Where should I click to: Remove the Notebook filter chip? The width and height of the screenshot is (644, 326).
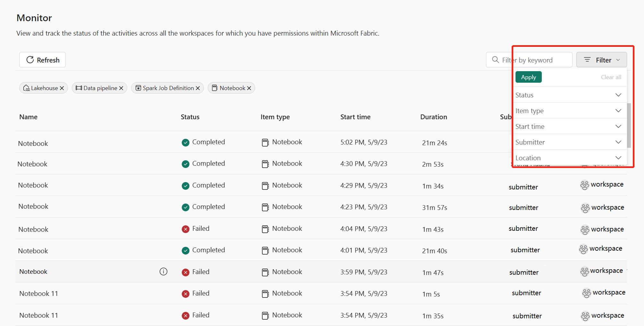point(249,88)
